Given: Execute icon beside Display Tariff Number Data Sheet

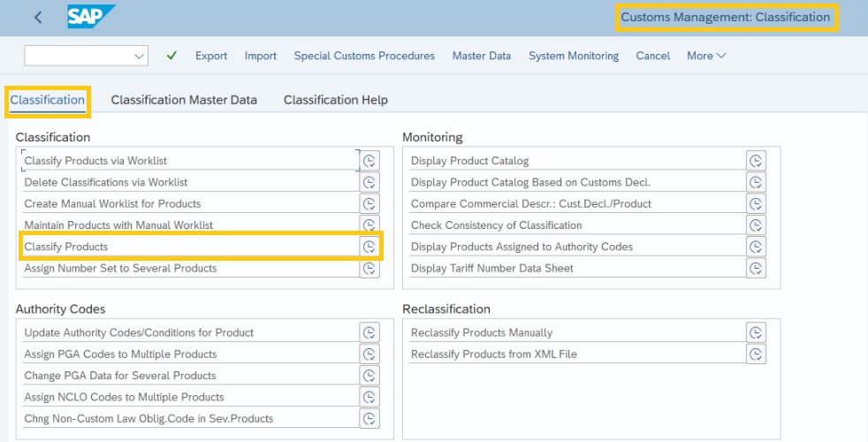Looking at the screenshot, I should tap(756, 268).
